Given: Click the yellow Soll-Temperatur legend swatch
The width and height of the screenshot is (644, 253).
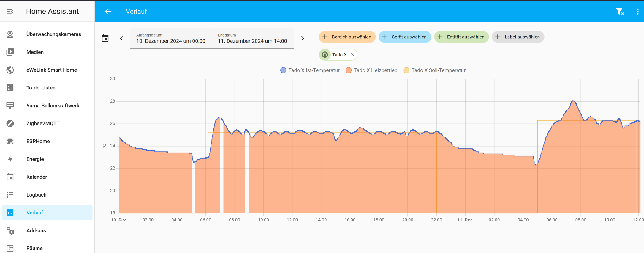Looking at the screenshot, I should (406, 70).
